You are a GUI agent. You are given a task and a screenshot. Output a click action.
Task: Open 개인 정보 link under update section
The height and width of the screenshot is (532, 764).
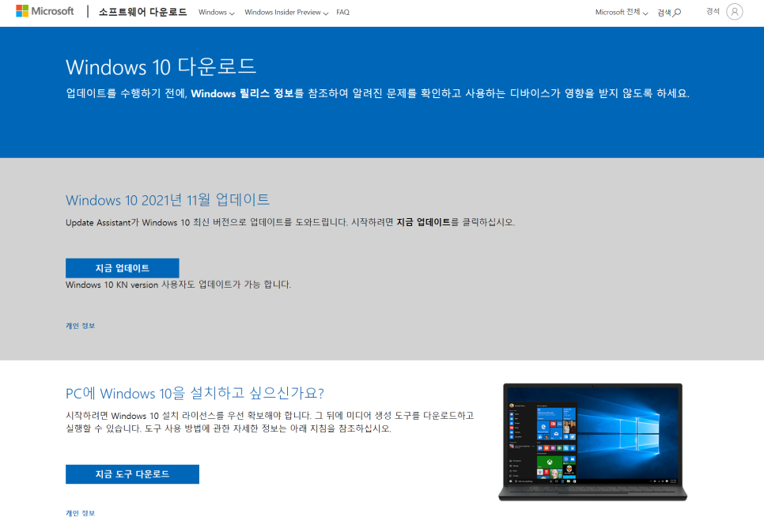click(81, 326)
